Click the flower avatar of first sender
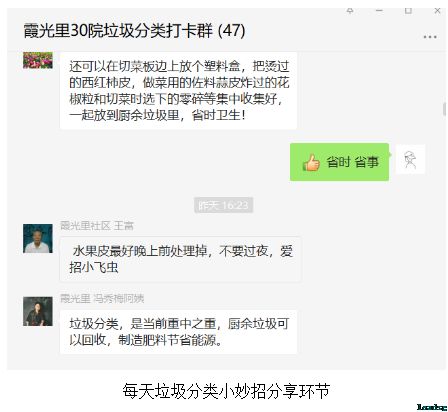Image resolution: width=448 pixels, height=412 pixels. (38, 60)
